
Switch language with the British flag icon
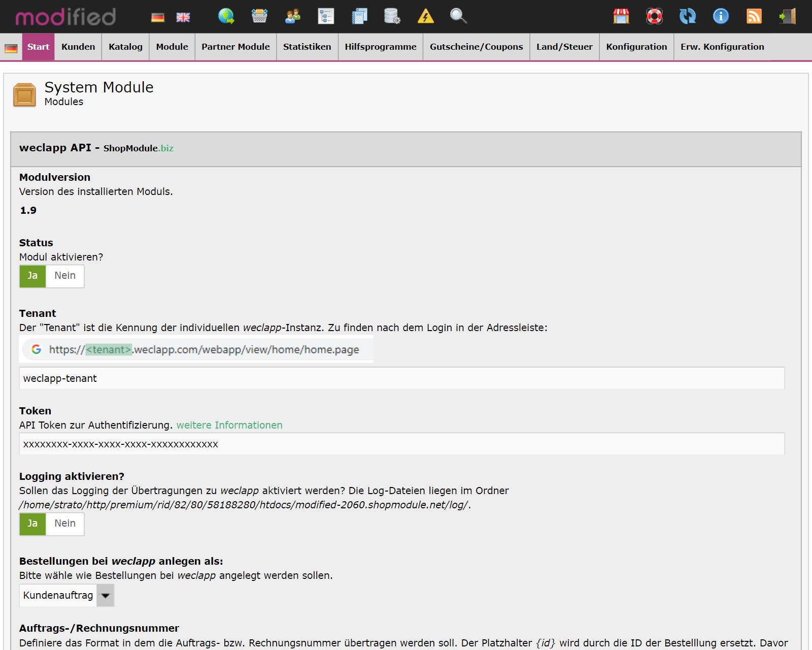click(x=183, y=16)
